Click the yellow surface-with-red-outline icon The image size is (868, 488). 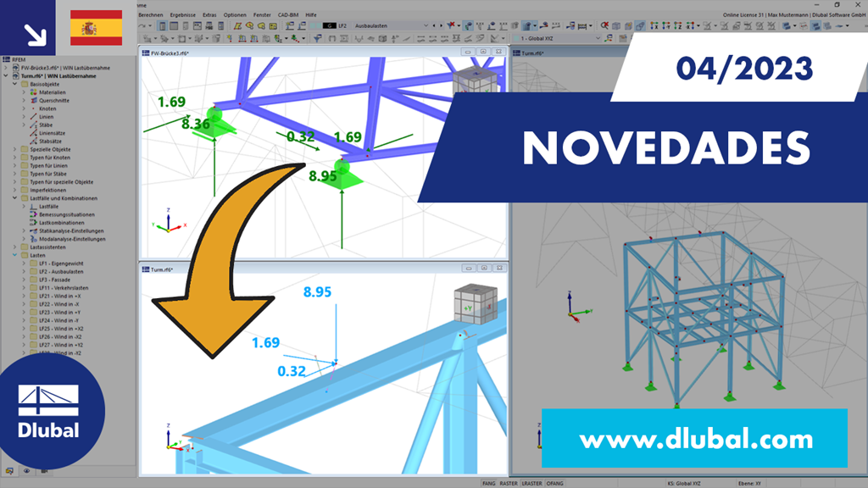(x=238, y=26)
